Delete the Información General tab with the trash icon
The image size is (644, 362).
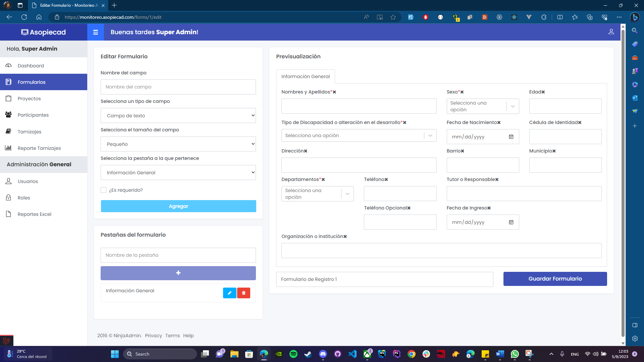coord(244,293)
